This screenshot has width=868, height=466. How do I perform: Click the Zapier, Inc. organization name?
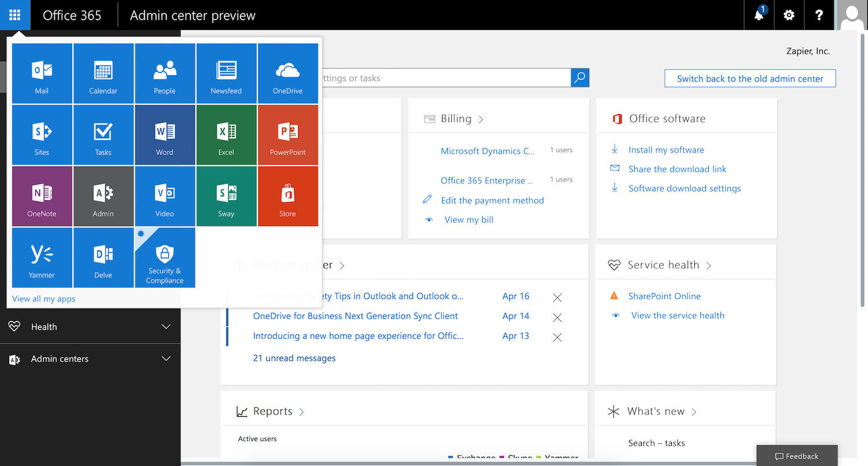[808, 51]
